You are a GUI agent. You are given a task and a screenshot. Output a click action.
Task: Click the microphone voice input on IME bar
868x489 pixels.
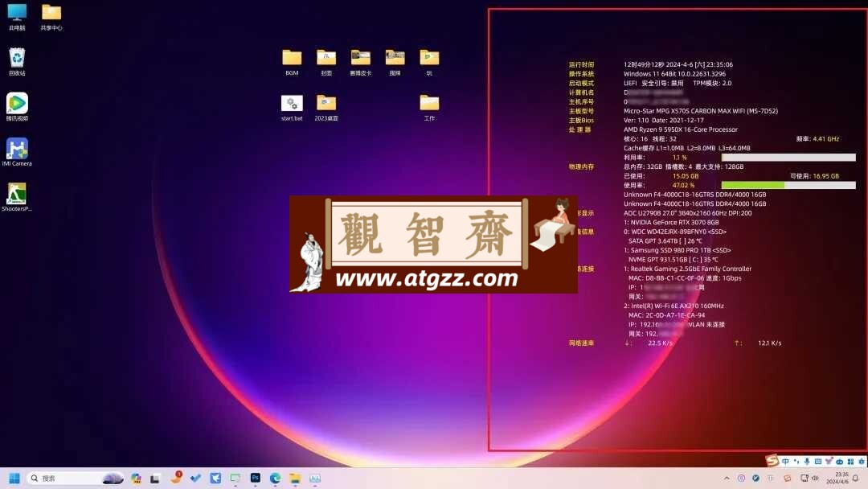[x=807, y=462]
